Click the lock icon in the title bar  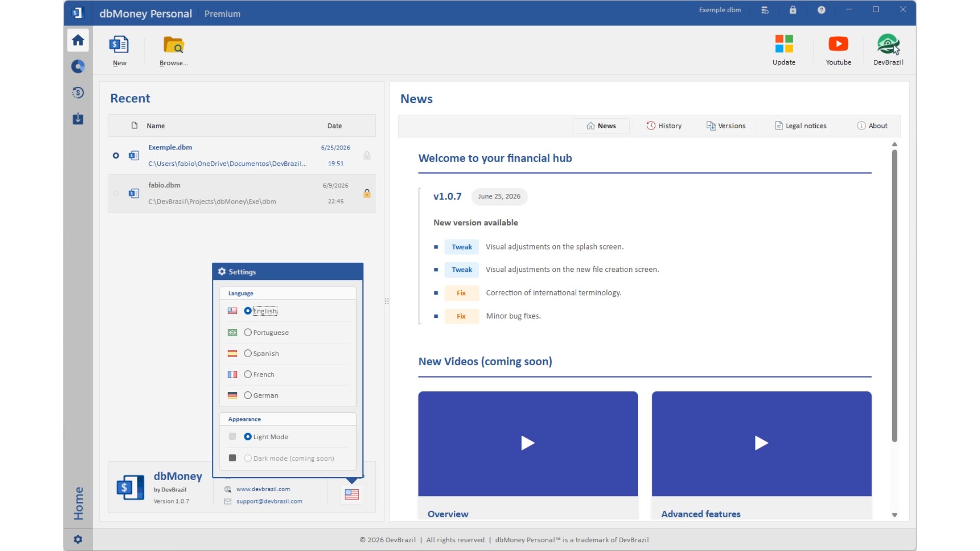[793, 10]
